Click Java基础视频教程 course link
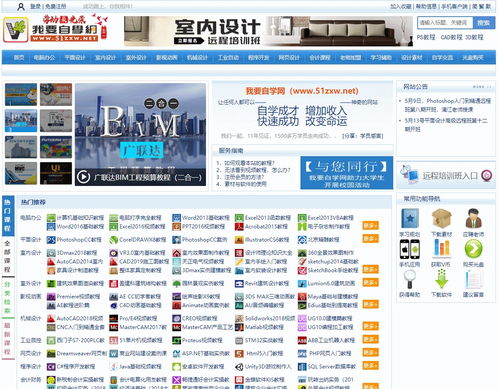This screenshot has width=499, height=389. pos(140,367)
